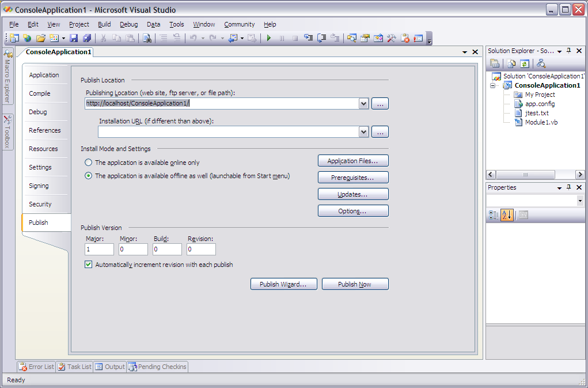Click the Open File folder icon
Viewport: 588px width, 388px height.
click(40, 38)
